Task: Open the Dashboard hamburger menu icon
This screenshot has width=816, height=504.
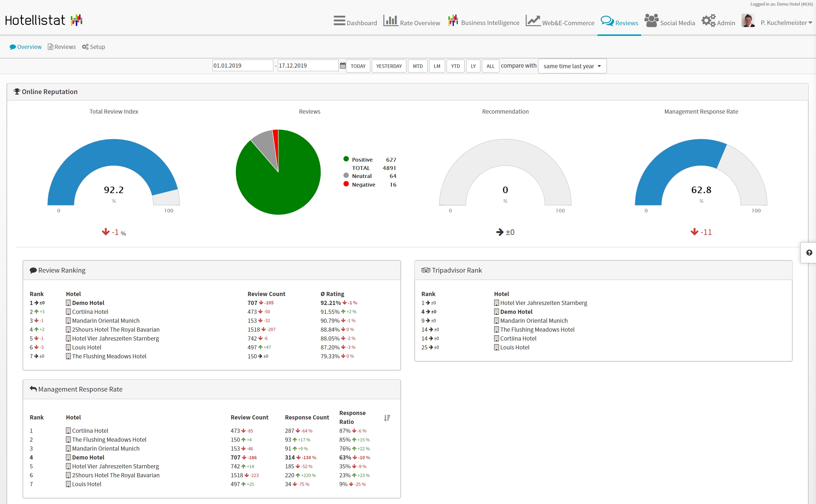Action: tap(339, 21)
